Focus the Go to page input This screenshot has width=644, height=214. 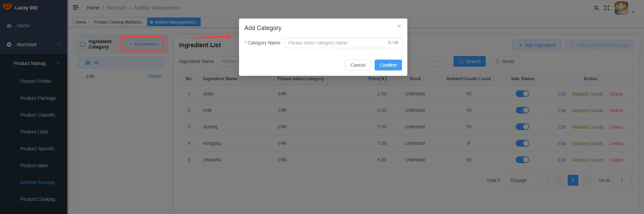[x=622, y=180]
